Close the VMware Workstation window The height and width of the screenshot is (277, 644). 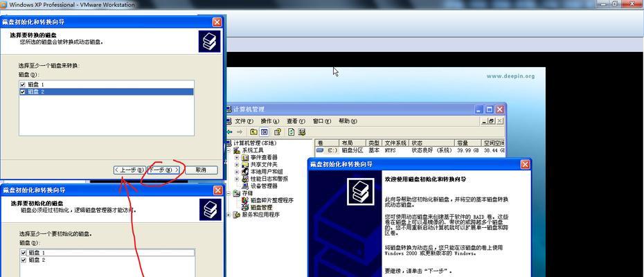[x=632, y=3]
